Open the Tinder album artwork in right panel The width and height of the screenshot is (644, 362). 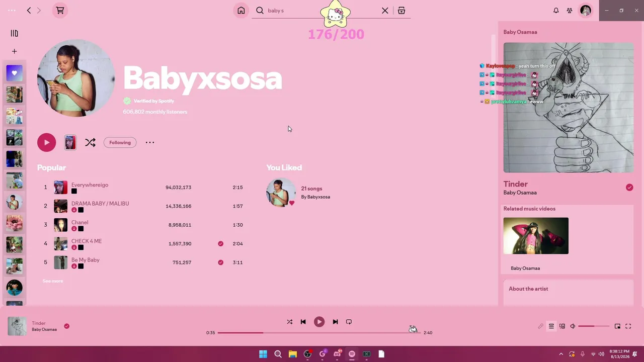(x=569, y=108)
